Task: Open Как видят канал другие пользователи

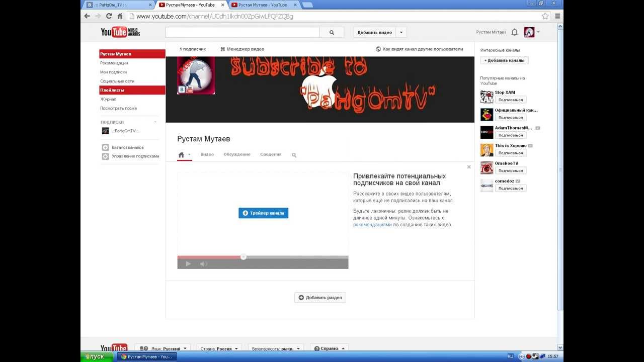Action: pos(420,49)
